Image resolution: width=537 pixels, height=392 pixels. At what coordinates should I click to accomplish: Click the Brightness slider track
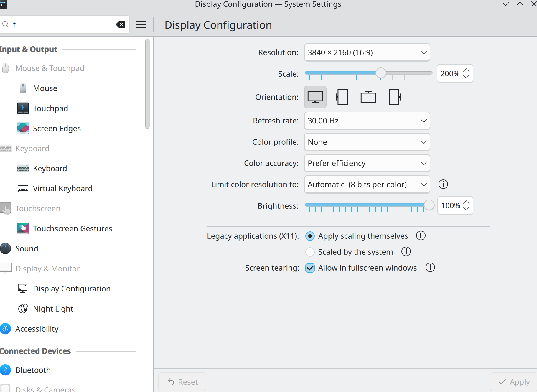(x=365, y=205)
